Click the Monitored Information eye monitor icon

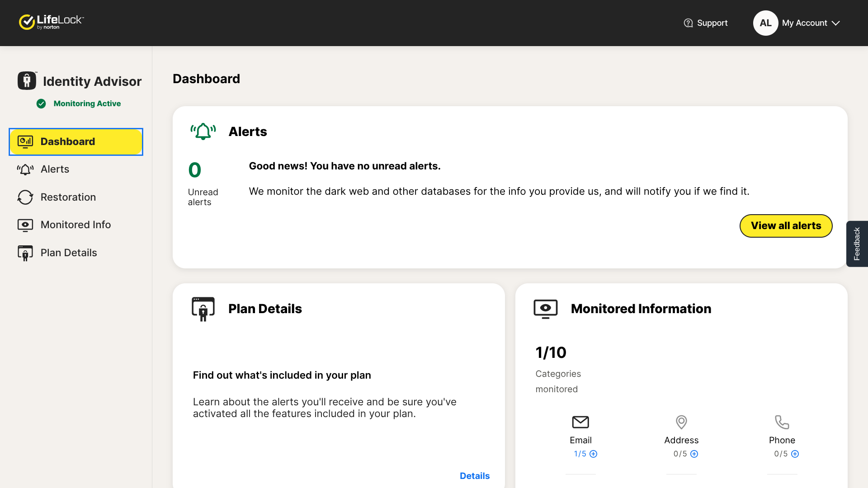546,309
